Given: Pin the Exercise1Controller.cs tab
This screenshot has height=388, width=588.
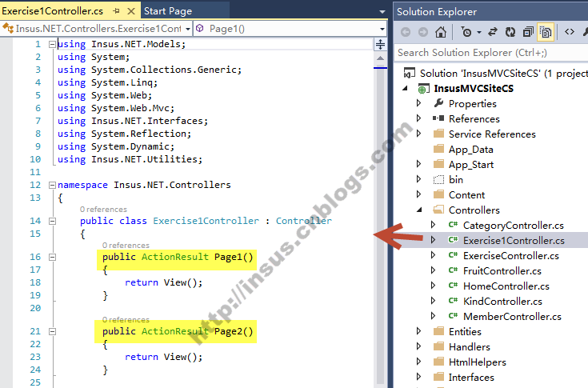Looking at the screenshot, I should pyautogui.click(x=116, y=11).
